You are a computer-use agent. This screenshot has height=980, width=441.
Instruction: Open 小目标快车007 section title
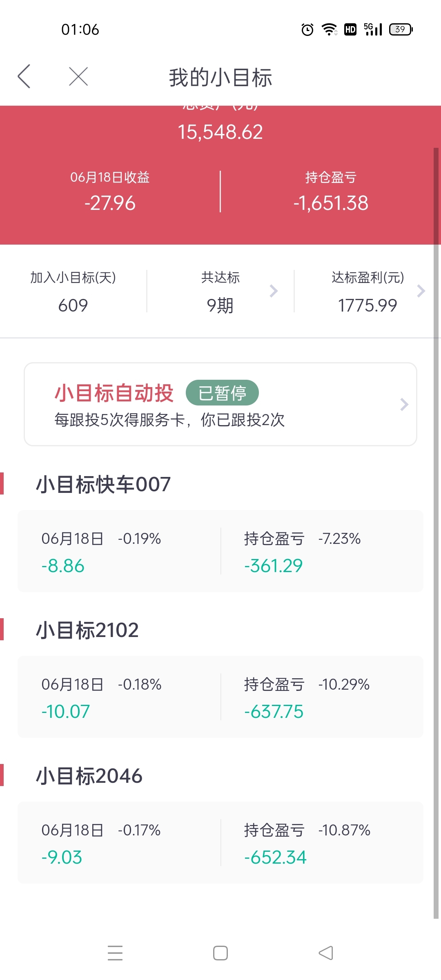click(x=103, y=484)
